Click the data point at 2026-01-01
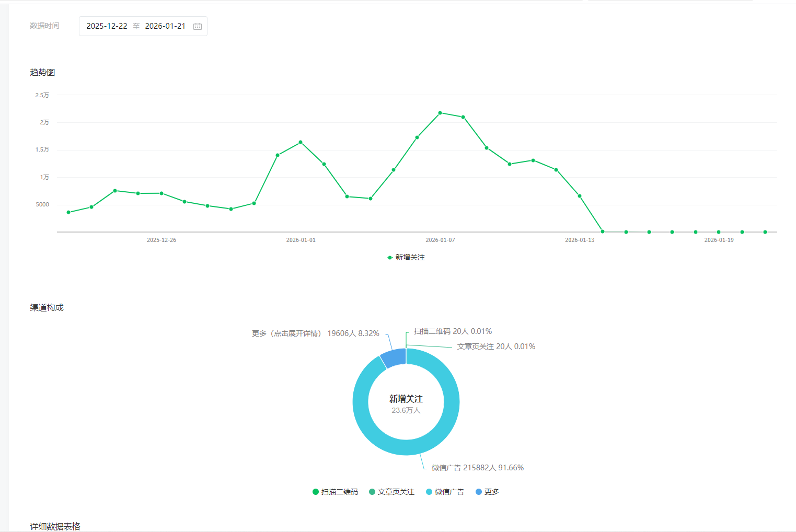The height and width of the screenshot is (532, 796). pos(301,142)
